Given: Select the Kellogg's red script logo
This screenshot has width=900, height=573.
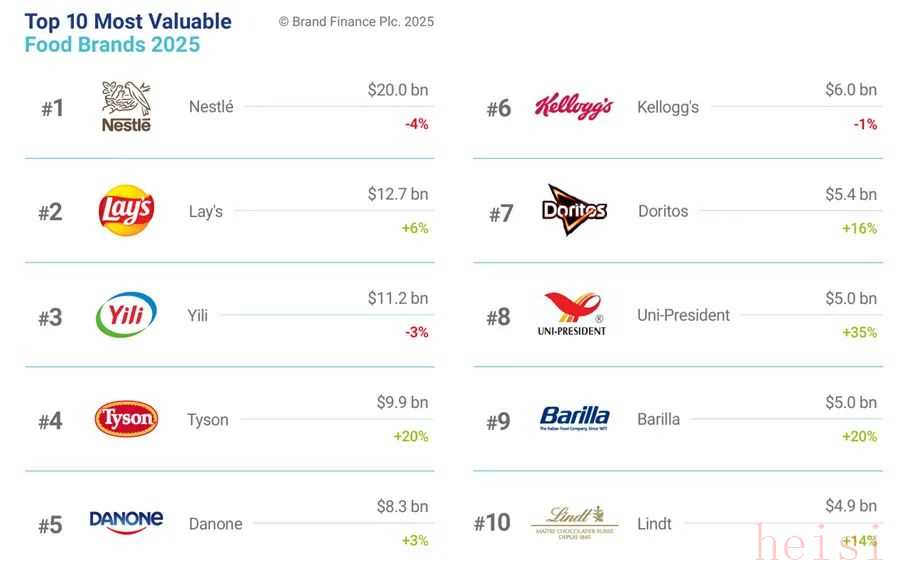Looking at the screenshot, I should tap(574, 107).
